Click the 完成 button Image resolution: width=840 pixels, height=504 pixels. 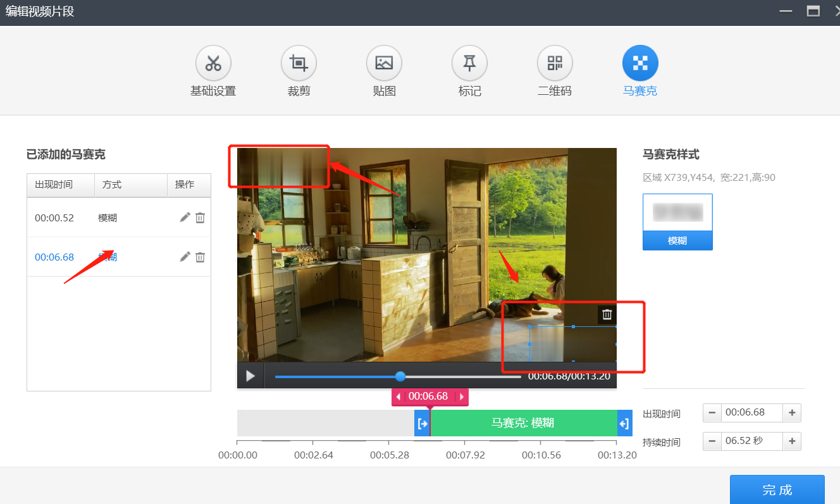click(x=777, y=489)
